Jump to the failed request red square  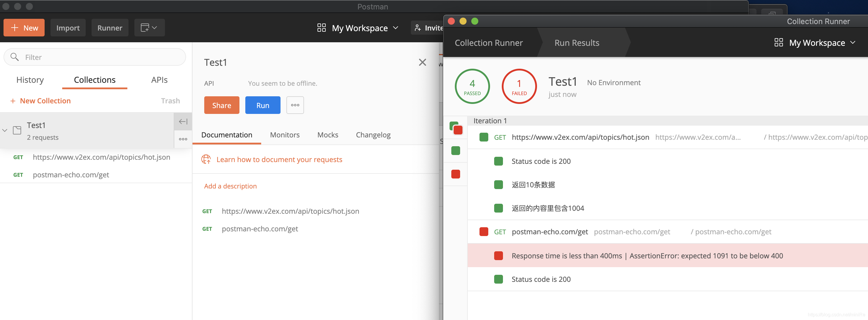click(455, 174)
